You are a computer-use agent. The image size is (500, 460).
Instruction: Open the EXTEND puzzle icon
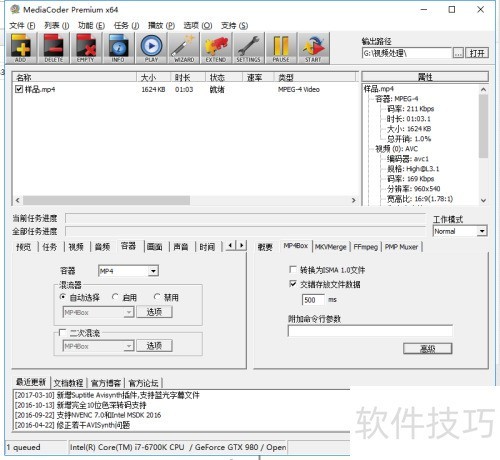point(216,48)
